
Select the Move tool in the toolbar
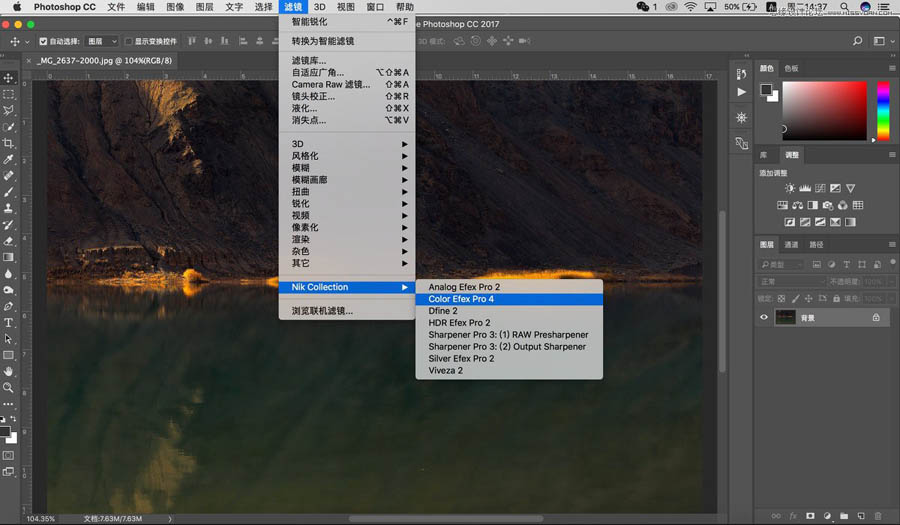[8, 78]
